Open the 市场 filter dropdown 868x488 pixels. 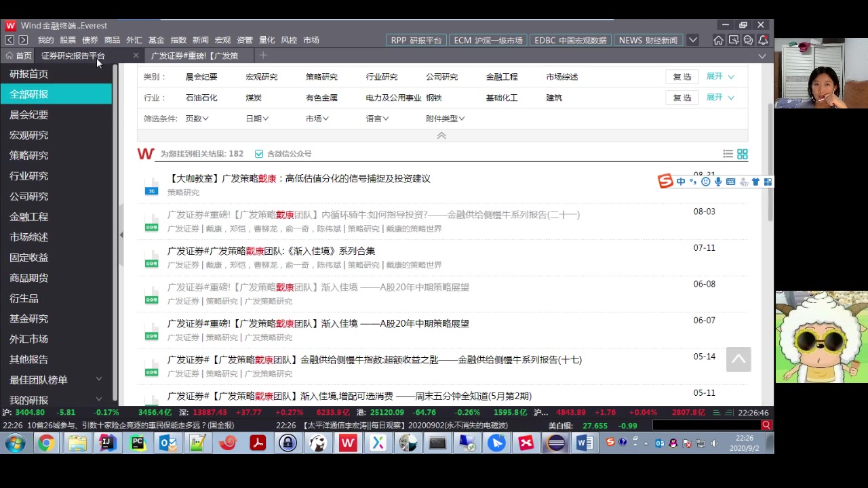tap(317, 119)
